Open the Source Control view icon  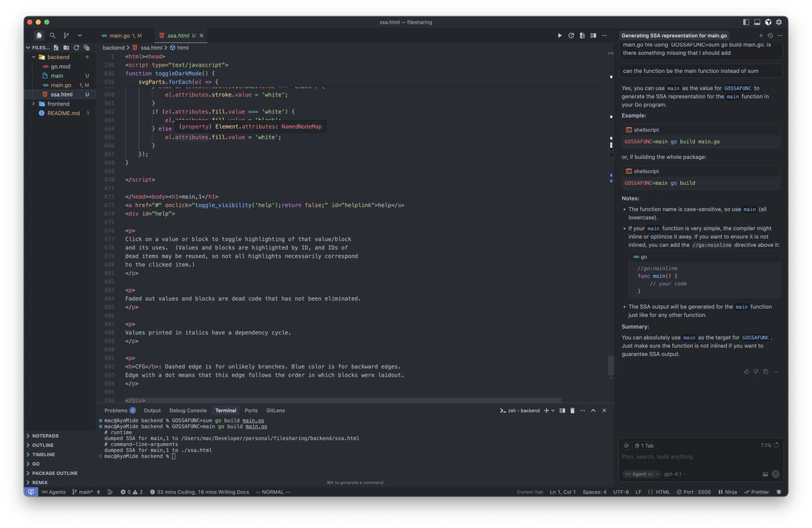click(x=66, y=35)
